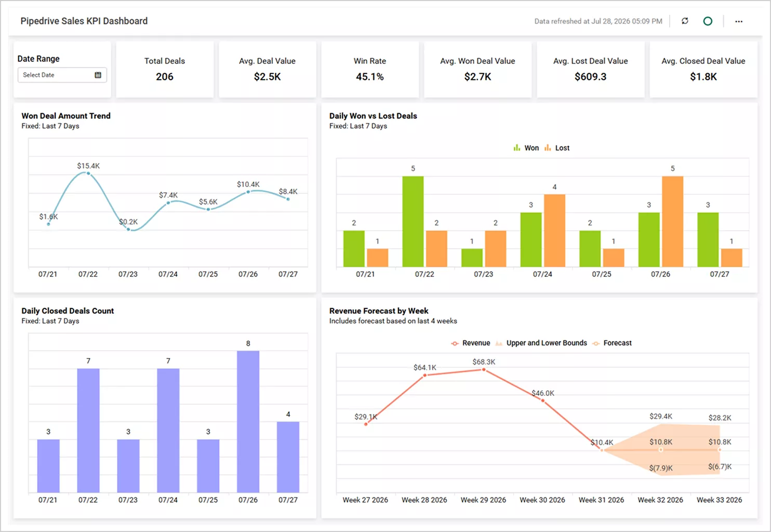Image resolution: width=771 pixels, height=532 pixels.
Task: Click the 07/22 closed deals bar
Action: (88, 431)
